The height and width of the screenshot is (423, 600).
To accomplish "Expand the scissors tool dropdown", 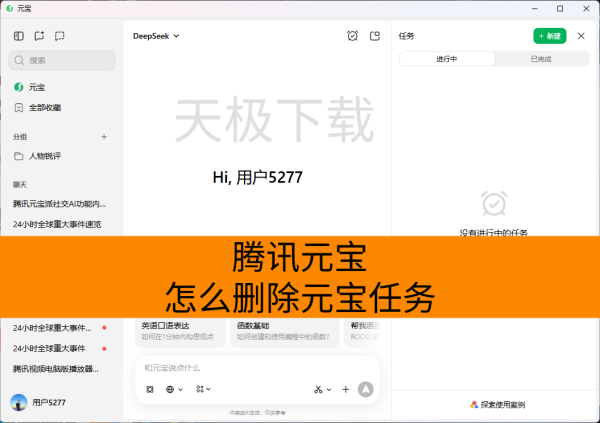I will tap(321, 389).
